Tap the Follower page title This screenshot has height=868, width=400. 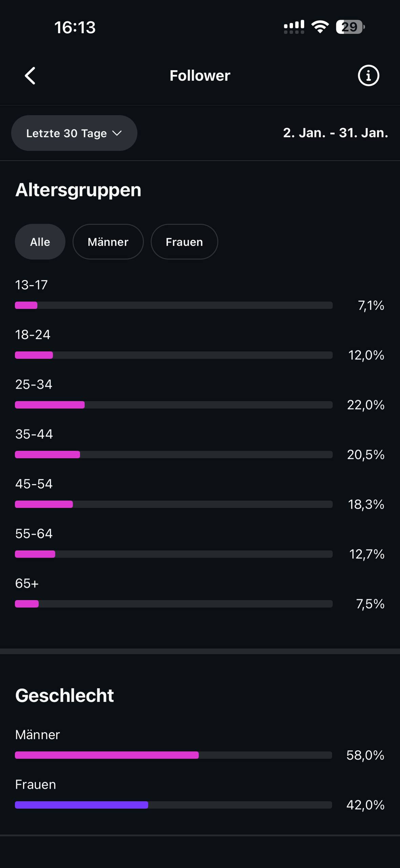click(x=200, y=76)
